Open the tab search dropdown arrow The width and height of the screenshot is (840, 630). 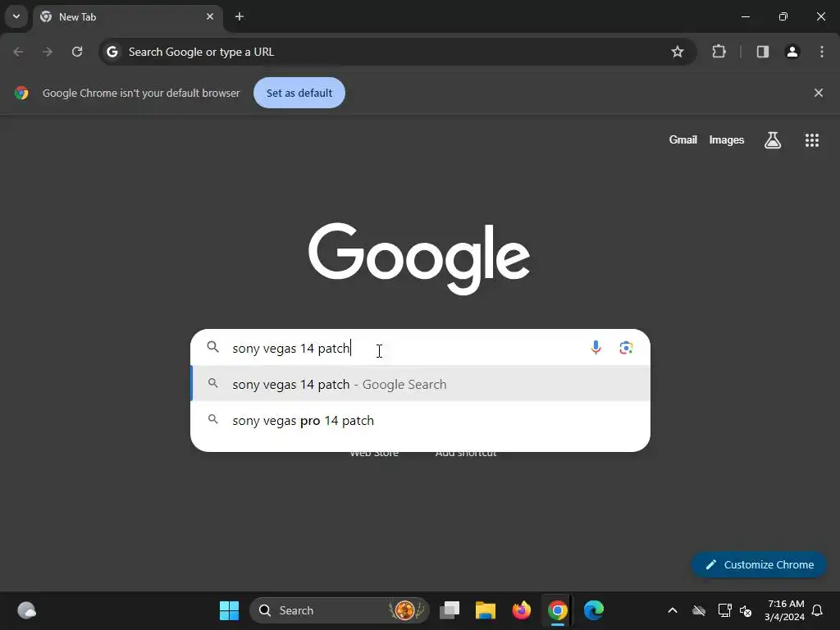(x=16, y=16)
